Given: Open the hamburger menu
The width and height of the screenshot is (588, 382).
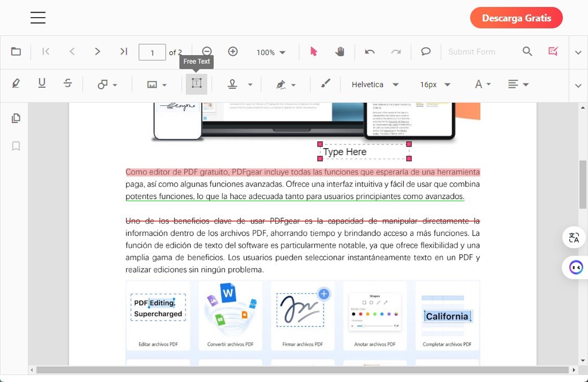Looking at the screenshot, I should [37, 17].
